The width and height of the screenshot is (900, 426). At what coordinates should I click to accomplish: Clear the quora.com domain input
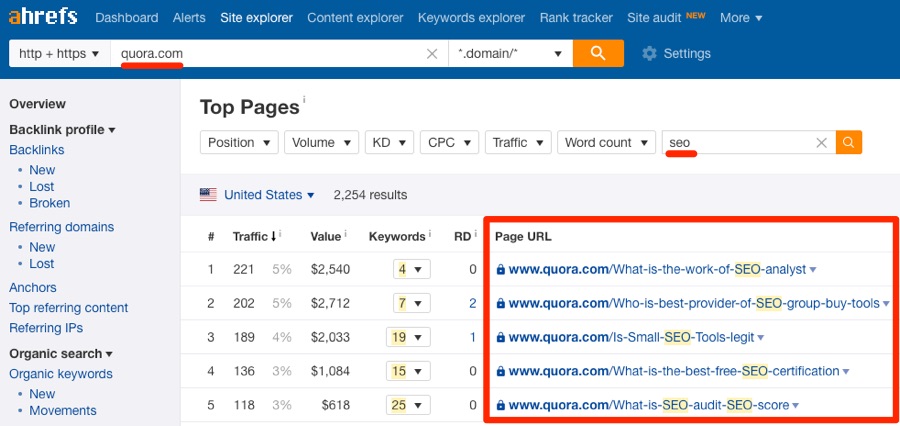[432, 54]
